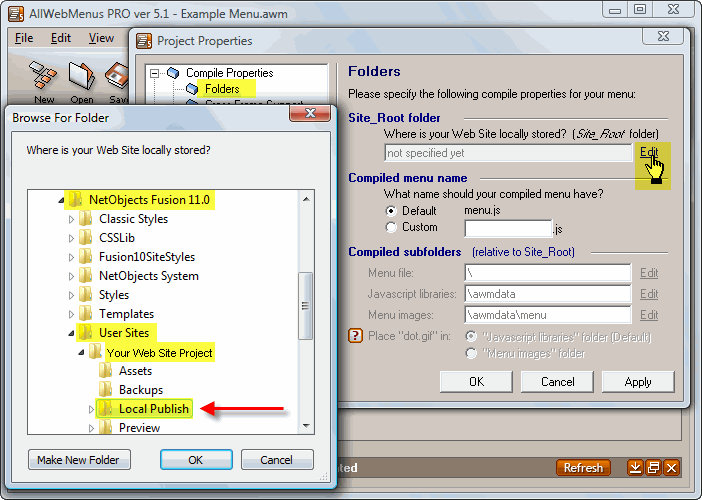Screen dimensions: 702x500
Task: Click the Open toolbar icon
Action: click(81, 76)
